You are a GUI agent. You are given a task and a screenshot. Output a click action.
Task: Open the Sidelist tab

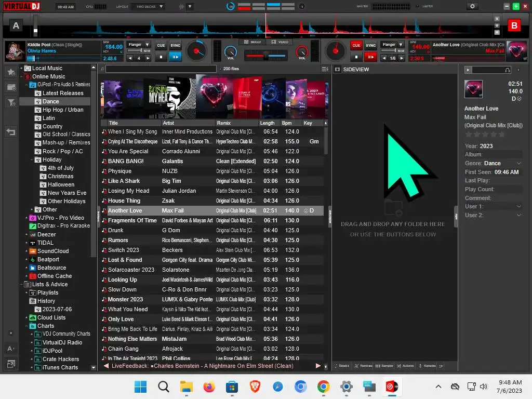[342, 366]
